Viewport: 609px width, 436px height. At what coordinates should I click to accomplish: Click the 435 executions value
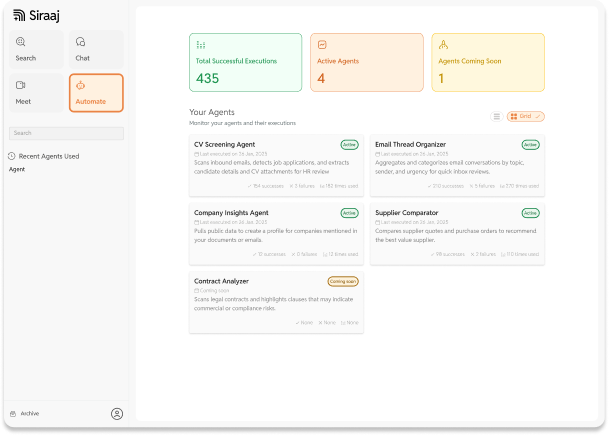click(x=207, y=78)
